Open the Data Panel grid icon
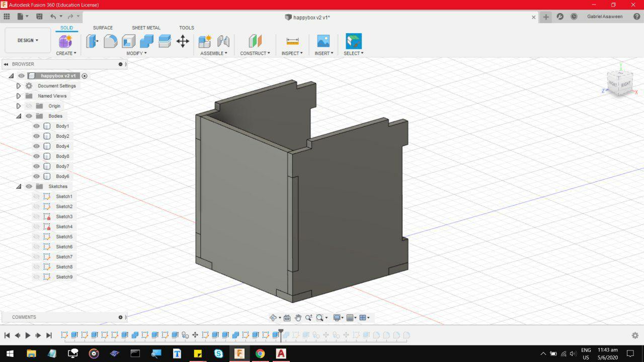This screenshot has height=362, width=644. [7, 17]
